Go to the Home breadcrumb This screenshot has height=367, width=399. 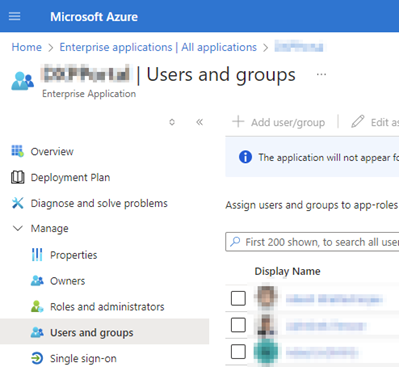click(x=27, y=47)
